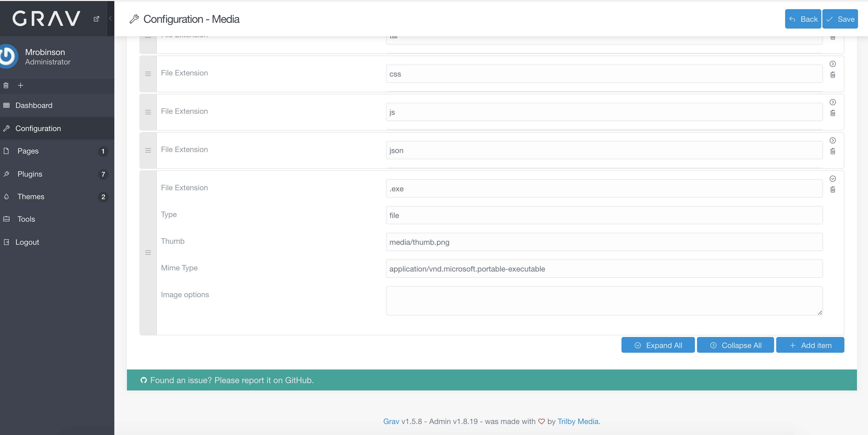The height and width of the screenshot is (435, 868).
Task: Log out via the Logout item
Action: coord(57,242)
